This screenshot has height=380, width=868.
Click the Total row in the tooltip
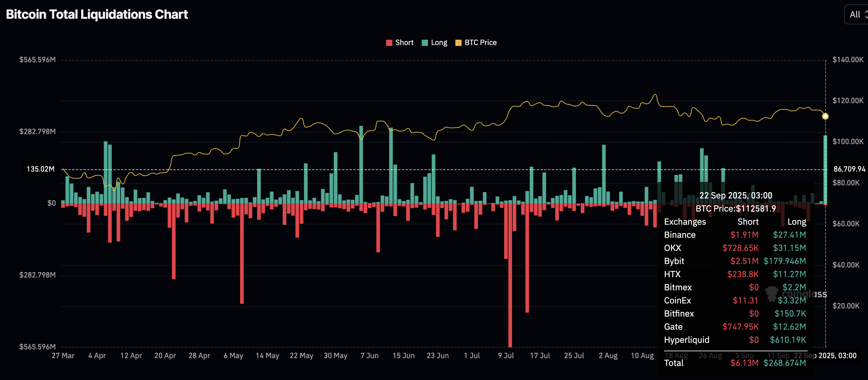[x=735, y=363]
